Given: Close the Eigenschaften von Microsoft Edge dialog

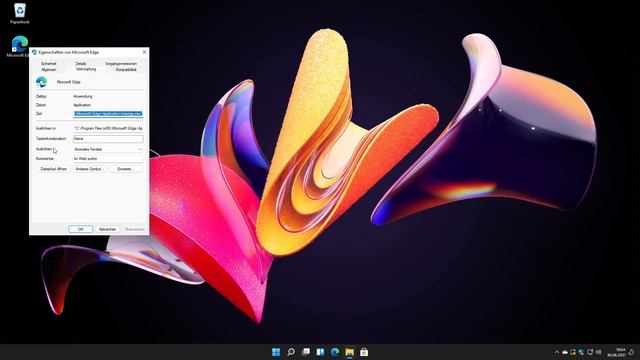Looking at the screenshot, I should (x=144, y=52).
